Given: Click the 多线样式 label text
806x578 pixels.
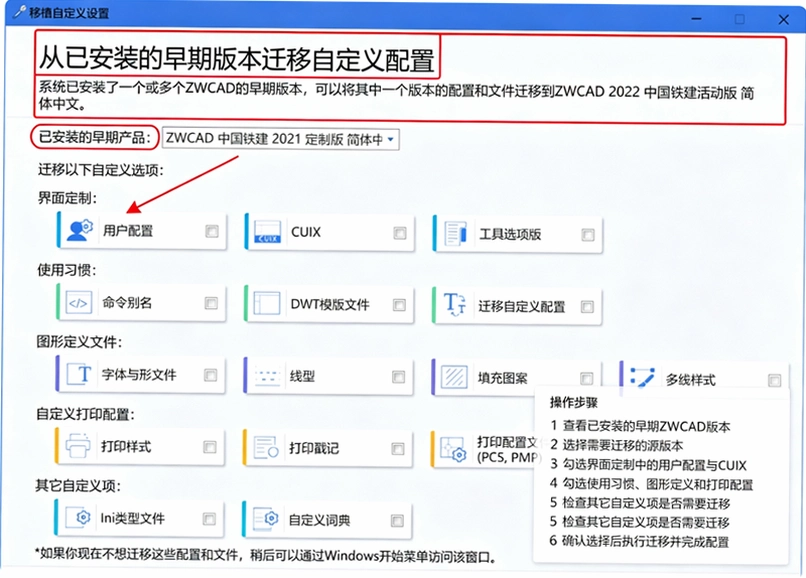Looking at the screenshot, I should point(690,380).
